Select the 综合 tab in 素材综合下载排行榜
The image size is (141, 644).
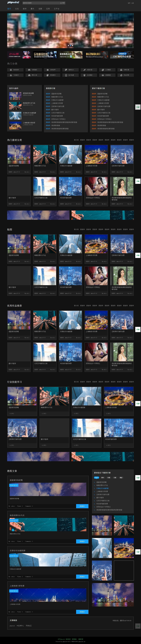click(96, 477)
